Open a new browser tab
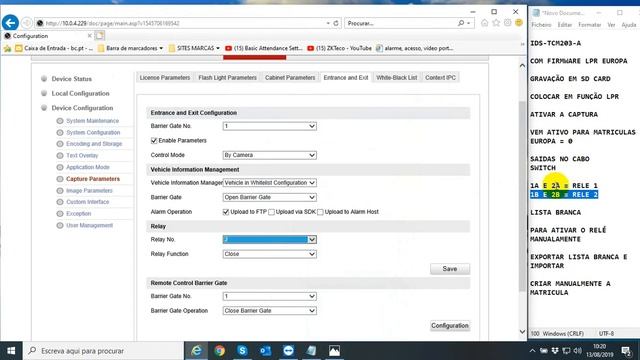Screen dimensions: 640x360 pos(100,36)
